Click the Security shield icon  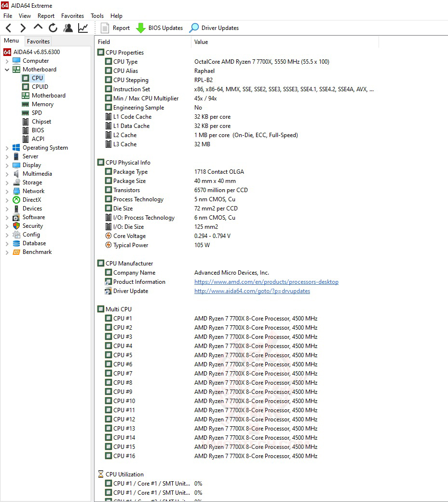(x=16, y=226)
